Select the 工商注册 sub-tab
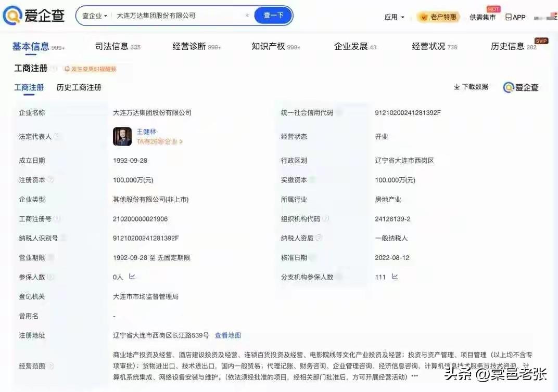This screenshot has height=392, width=558. [29, 87]
